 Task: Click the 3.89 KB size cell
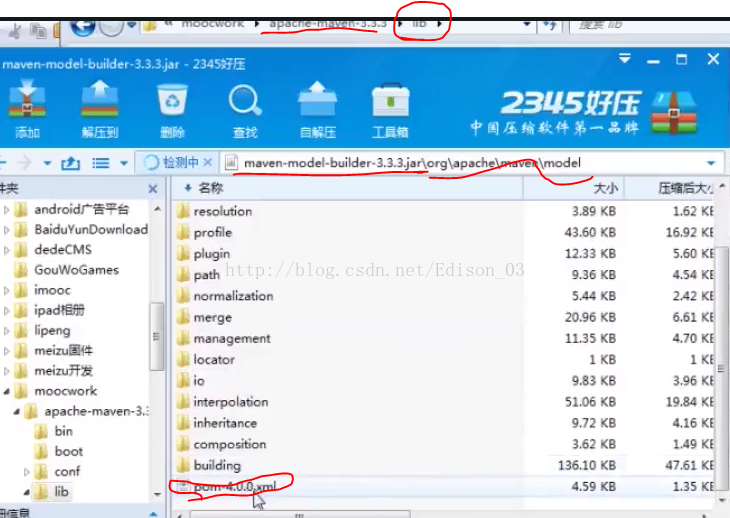[x=594, y=211]
